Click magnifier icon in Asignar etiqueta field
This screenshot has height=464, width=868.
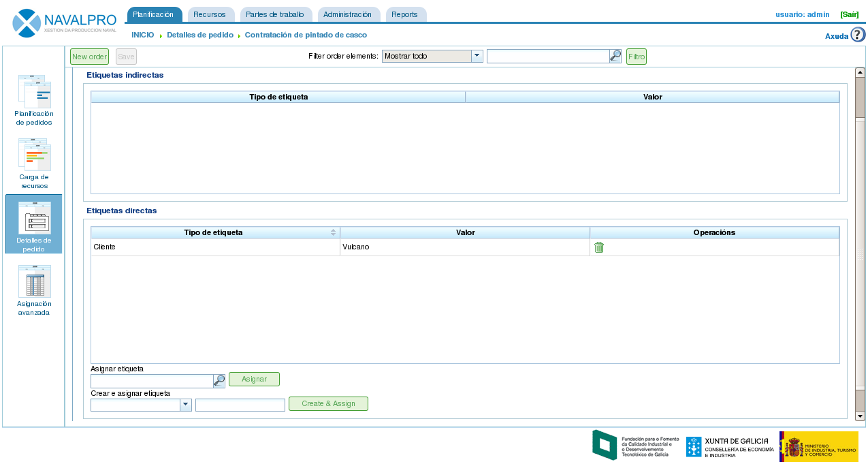coord(219,381)
